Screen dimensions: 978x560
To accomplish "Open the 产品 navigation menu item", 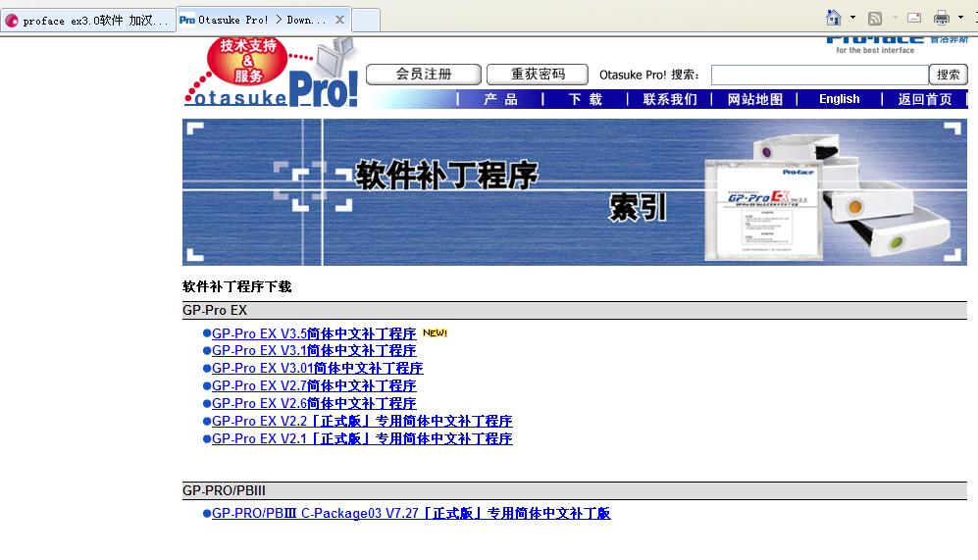I will tap(500, 99).
